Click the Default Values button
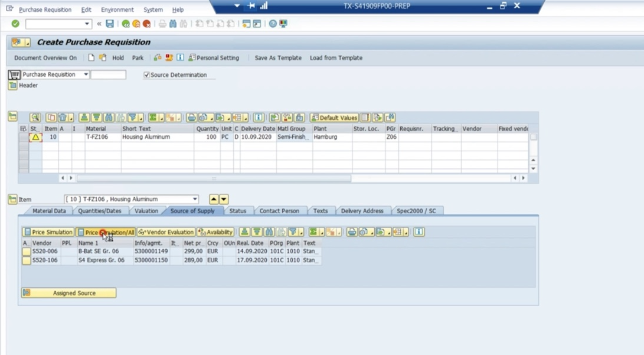The height and width of the screenshot is (355, 644). [334, 118]
